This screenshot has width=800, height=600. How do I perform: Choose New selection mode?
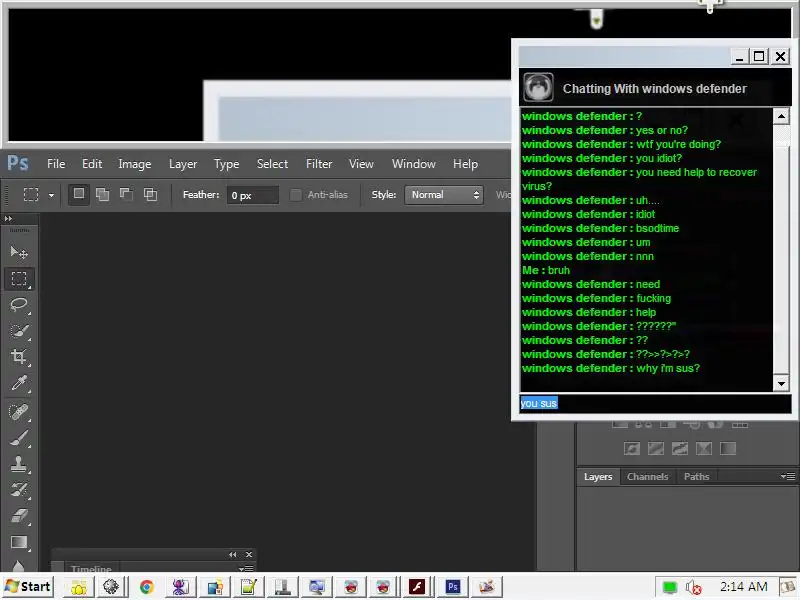pyautogui.click(x=79, y=194)
